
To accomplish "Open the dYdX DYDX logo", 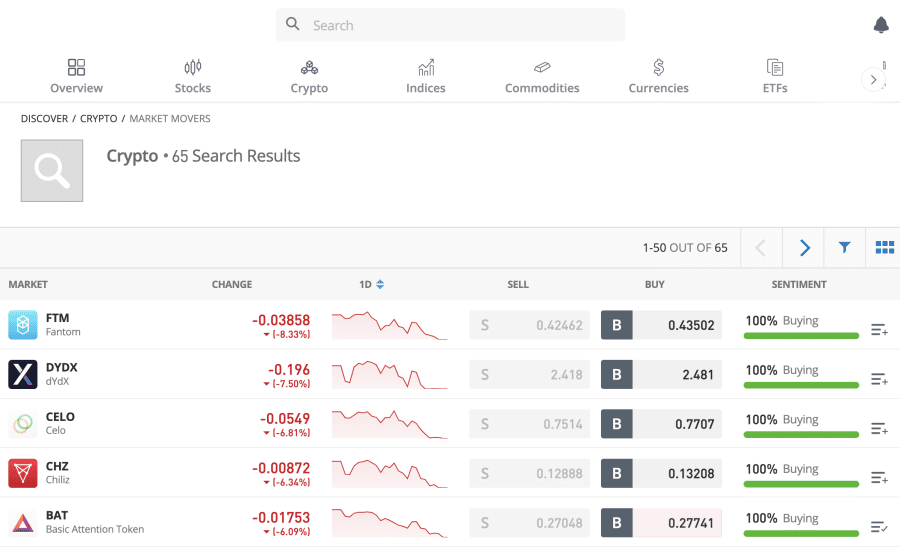I will point(23,374).
